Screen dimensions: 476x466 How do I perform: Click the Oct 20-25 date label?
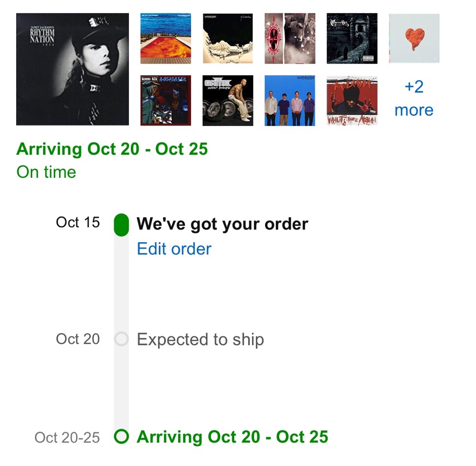67,437
